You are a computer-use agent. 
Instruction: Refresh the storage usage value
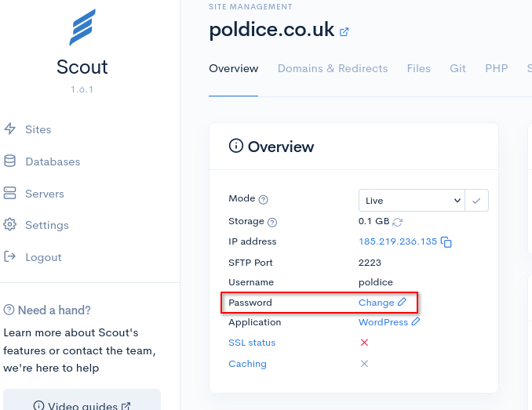pos(398,222)
